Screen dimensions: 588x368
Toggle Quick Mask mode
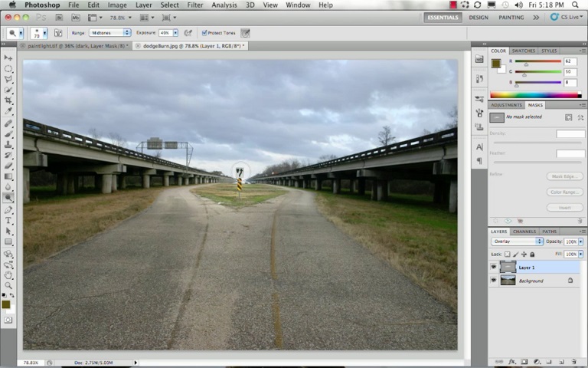pyautogui.click(x=8, y=320)
